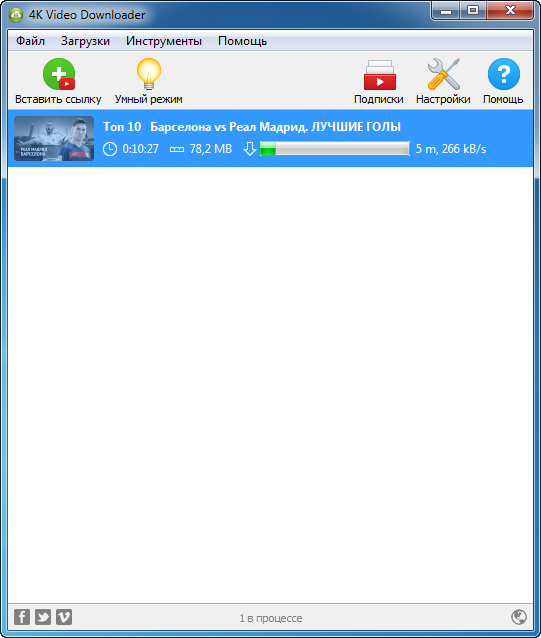Minimize the 4K Video Downloader window

coord(446,11)
